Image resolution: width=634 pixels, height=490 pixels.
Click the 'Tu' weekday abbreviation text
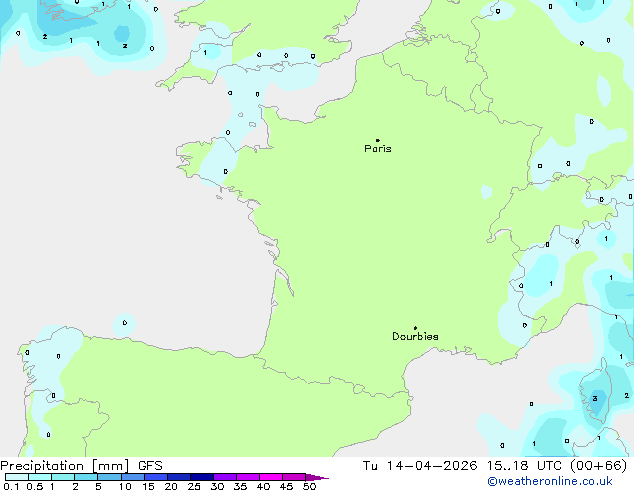(x=370, y=466)
